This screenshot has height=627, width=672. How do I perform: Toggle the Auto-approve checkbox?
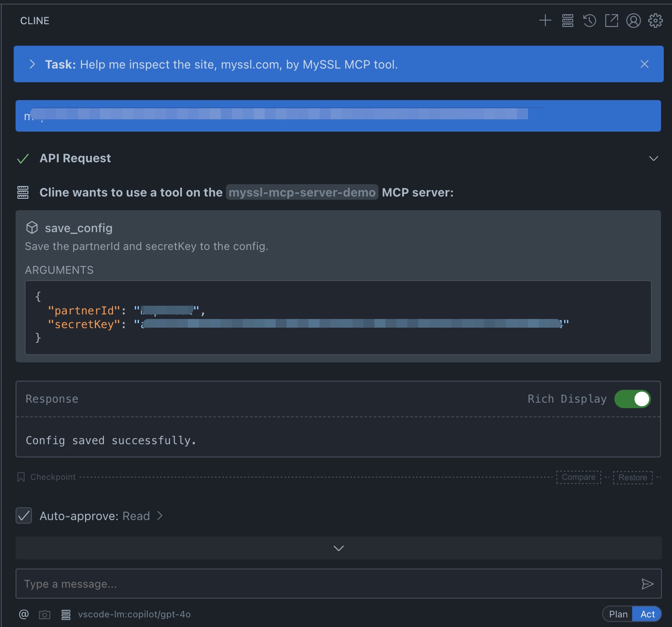tap(24, 515)
